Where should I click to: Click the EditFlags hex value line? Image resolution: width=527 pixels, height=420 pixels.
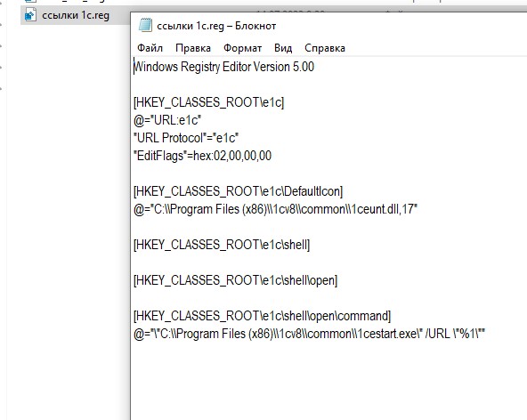203,156
